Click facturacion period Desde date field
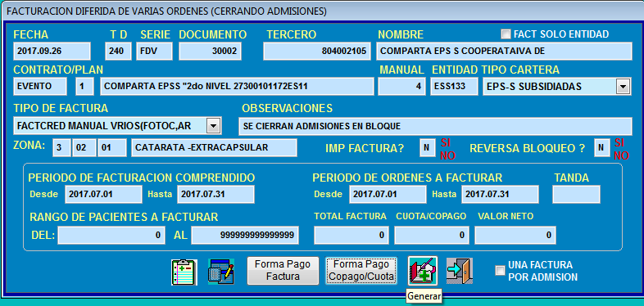 (103, 194)
